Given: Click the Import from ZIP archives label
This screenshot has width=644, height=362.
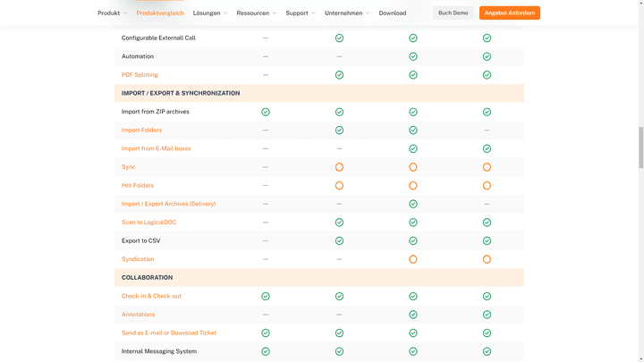Looking at the screenshot, I should coord(156,112).
